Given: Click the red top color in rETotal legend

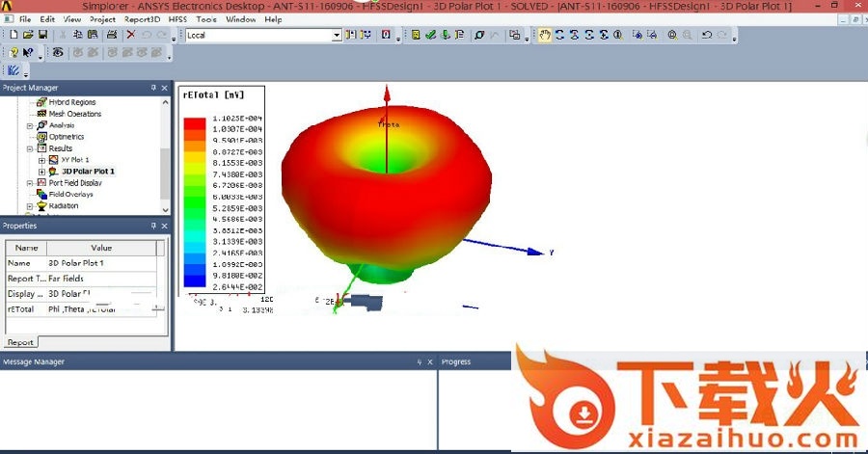Looking at the screenshot, I should (194, 123).
